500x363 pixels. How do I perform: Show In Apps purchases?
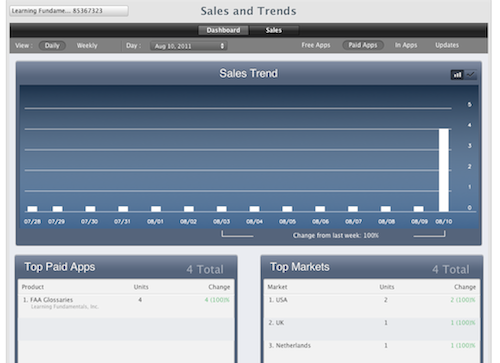pos(406,45)
